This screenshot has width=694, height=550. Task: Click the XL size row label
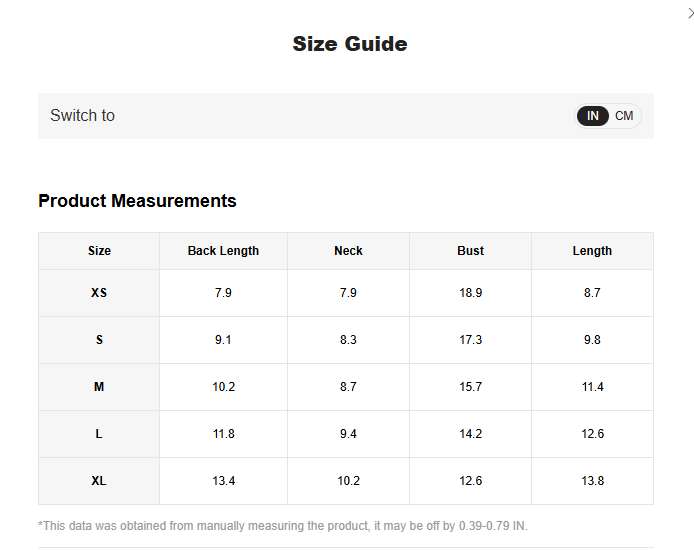coord(99,481)
